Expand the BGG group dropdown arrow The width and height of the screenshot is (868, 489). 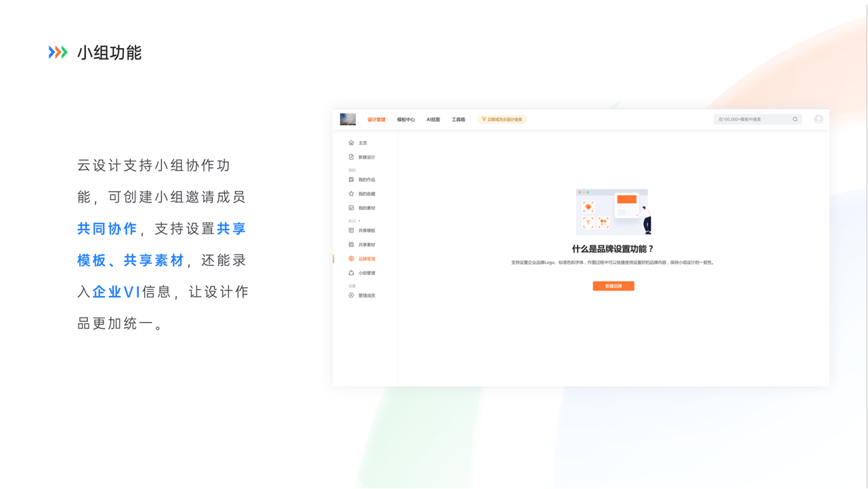click(x=360, y=221)
